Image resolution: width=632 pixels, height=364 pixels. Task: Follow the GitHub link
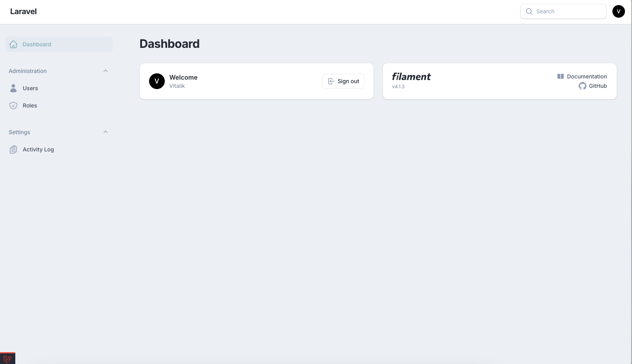point(597,86)
